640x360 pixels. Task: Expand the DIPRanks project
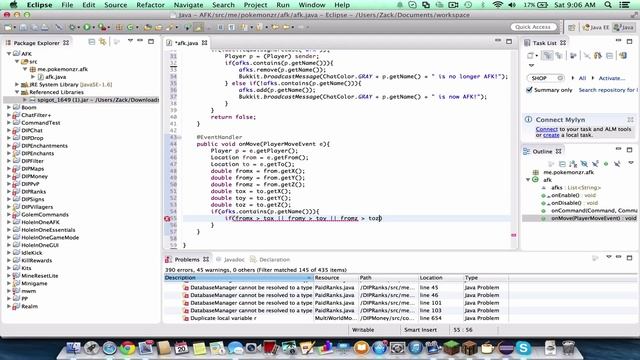pyautogui.click(x=9, y=191)
